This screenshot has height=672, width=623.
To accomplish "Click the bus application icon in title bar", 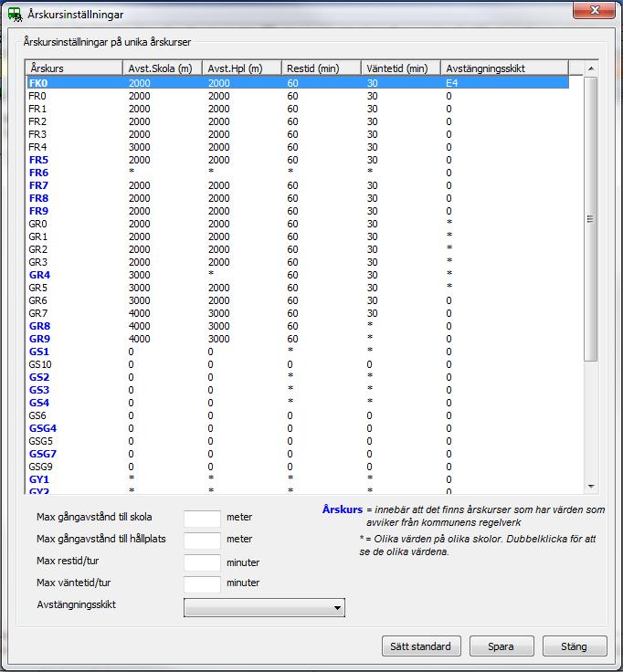I will [x=15, y=15].
